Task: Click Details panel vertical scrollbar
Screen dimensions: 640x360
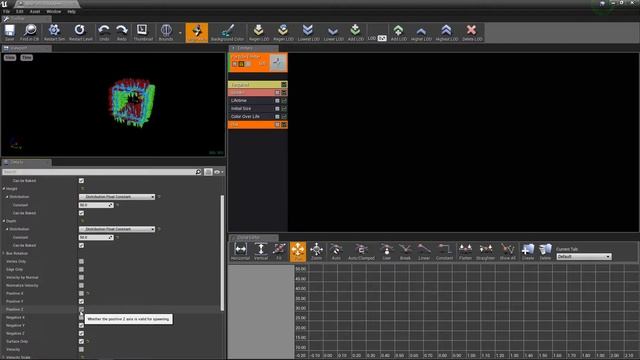Action: coord(222,253)
